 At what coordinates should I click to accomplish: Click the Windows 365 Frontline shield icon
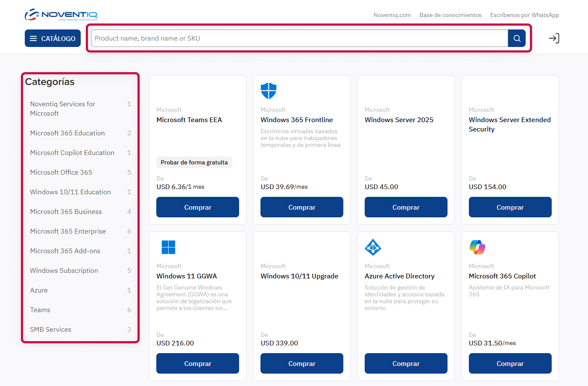click(269, 91)
